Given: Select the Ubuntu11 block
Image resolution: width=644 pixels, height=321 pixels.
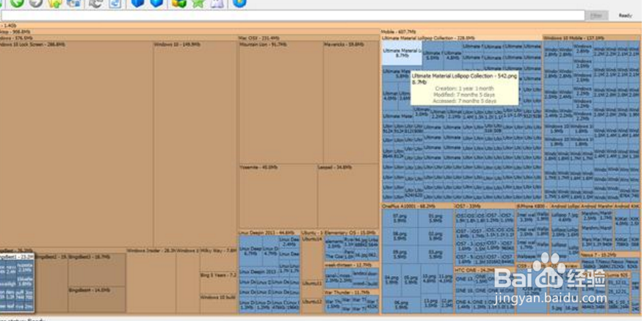Looking at the screenshot, I should coord(312,289).
